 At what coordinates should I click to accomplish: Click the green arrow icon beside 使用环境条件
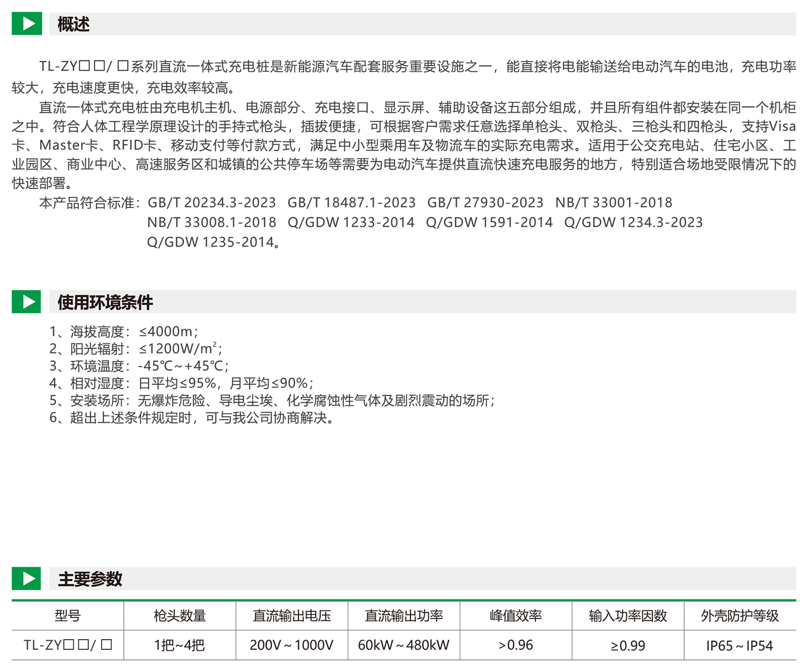26,302
